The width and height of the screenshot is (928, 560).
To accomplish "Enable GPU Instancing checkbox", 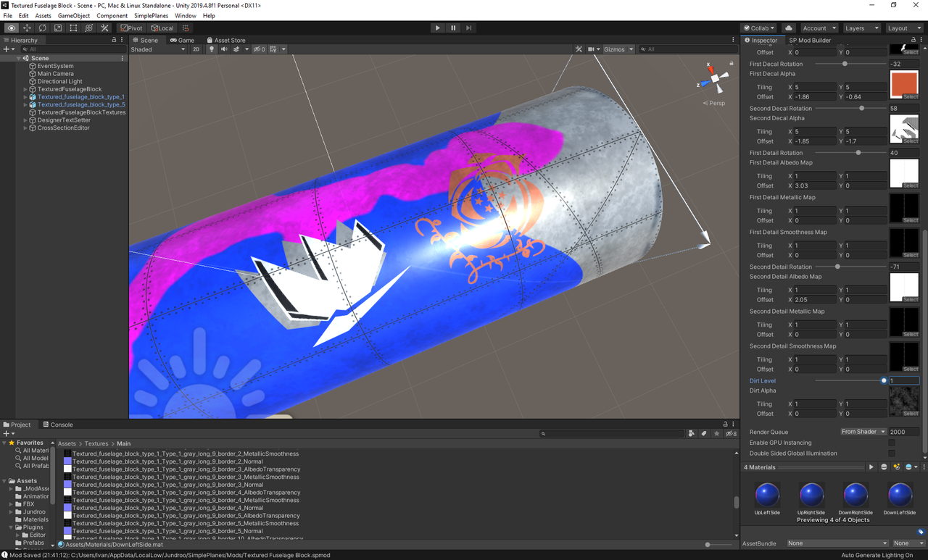I will (x=892, y=443).
